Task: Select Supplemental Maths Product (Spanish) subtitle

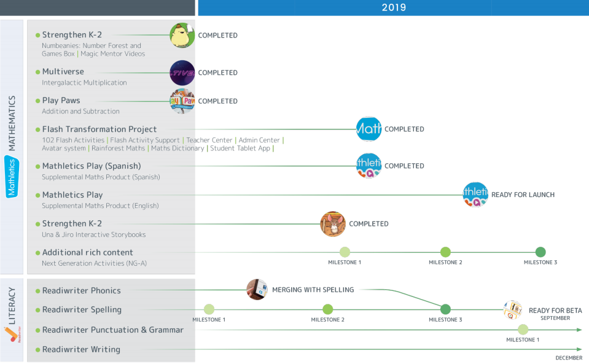Action: coord(101,177)
